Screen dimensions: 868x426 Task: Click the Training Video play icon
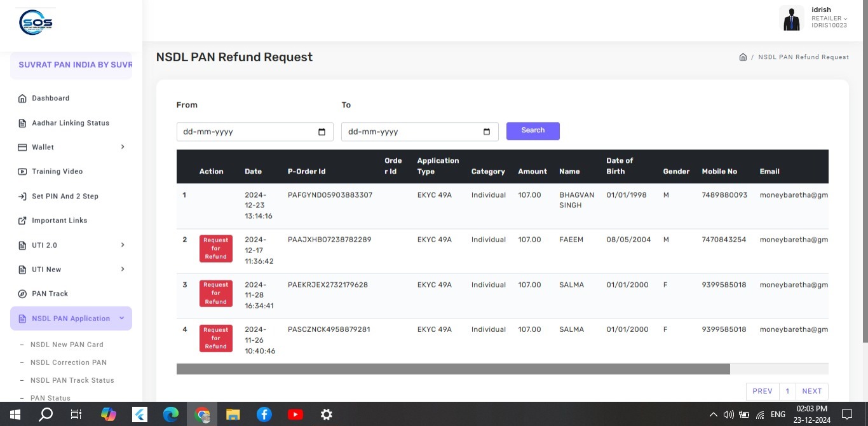tap(22, 172)
